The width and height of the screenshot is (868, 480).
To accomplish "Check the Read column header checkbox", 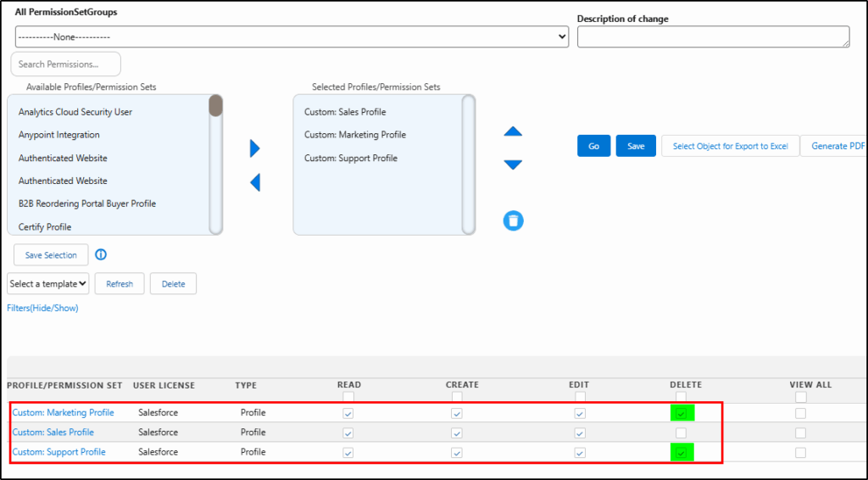I will (x=348, y=397).
